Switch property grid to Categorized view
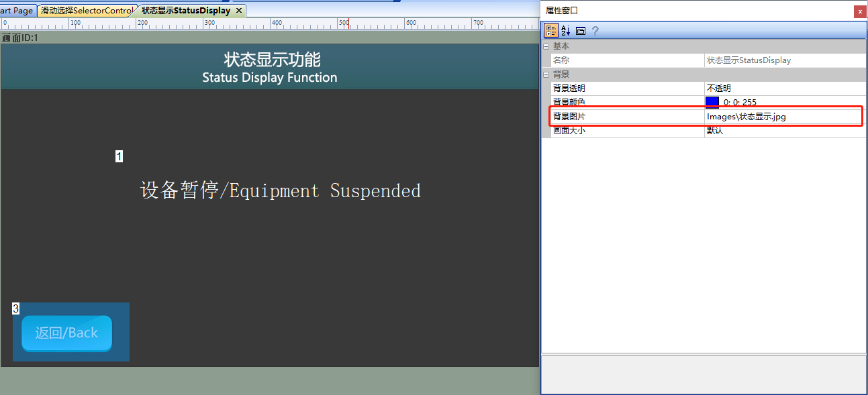 (x=551, y=30)
